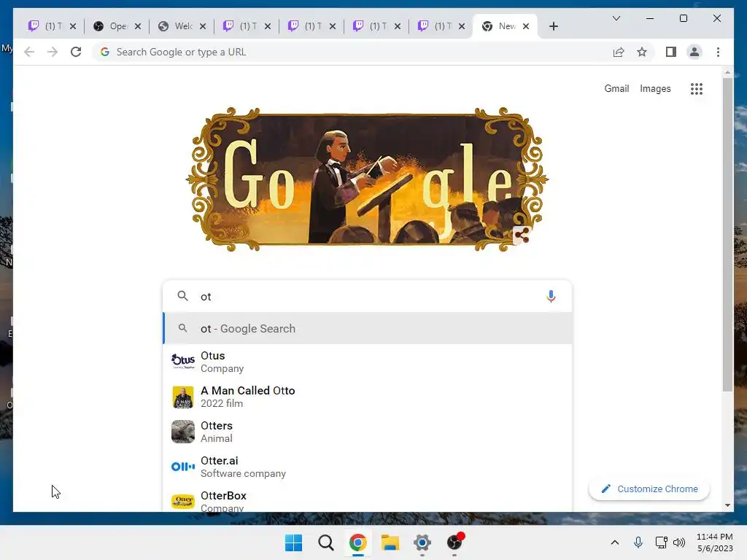Open the tab search chevron
The image size is (747, 560).
[x=616, y=18]
